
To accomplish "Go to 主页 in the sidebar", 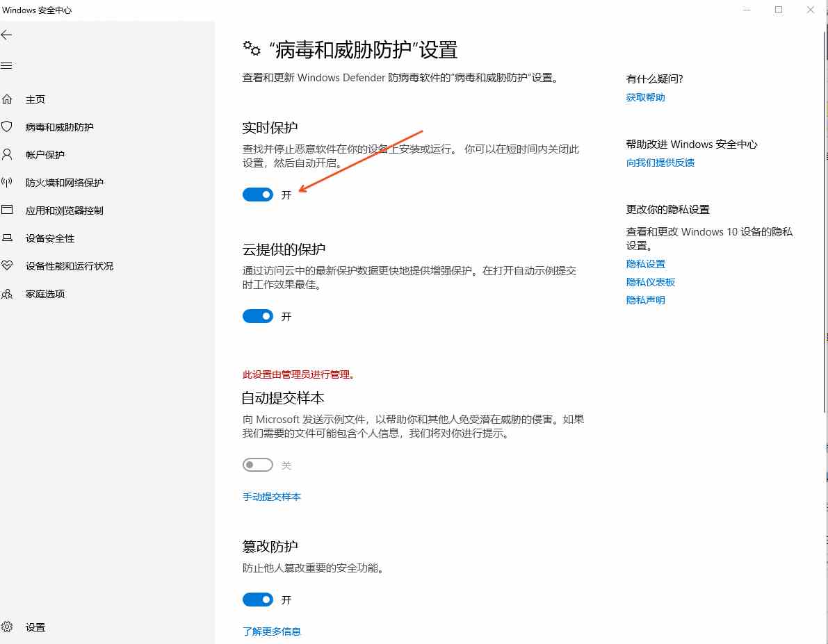I will [x=35, y=99].
